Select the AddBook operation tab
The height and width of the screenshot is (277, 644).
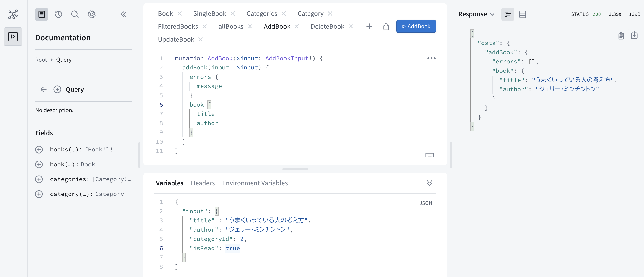click(277, 26)
